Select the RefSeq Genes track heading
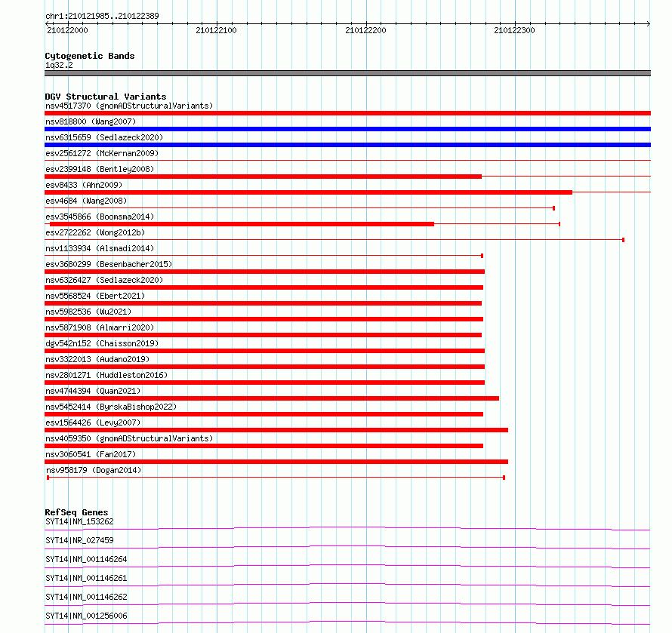This screenshot has height=633, width=672. click(76, 512)
